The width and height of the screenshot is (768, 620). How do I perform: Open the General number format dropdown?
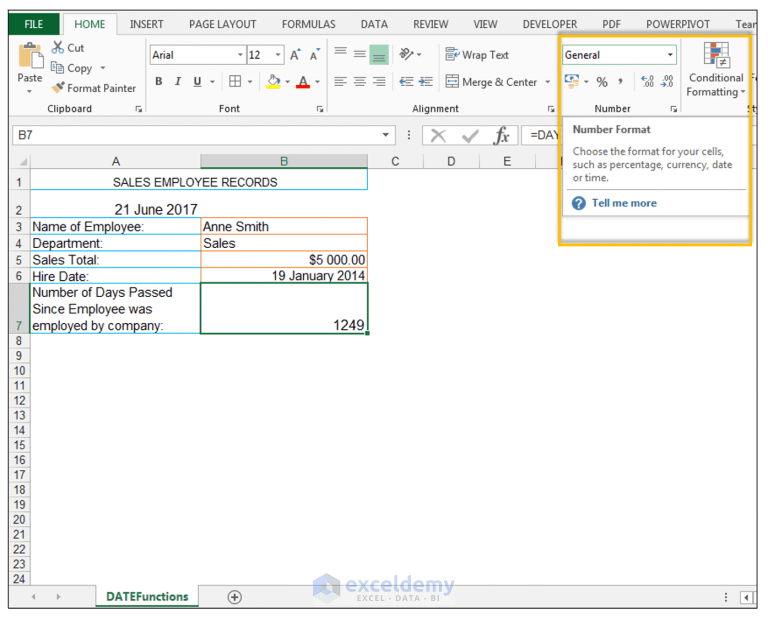[x=670, y=55]
